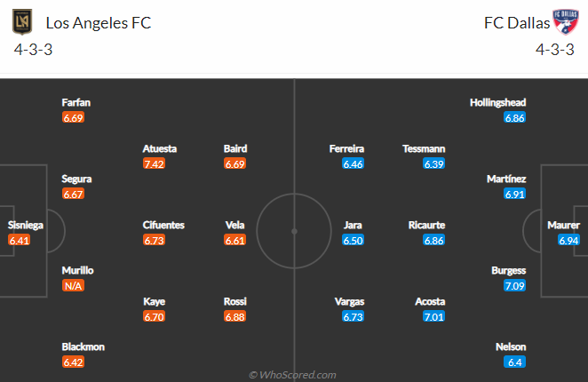
Task: Click the Los Angeles FC crest icon
Action: coord(22,22)
